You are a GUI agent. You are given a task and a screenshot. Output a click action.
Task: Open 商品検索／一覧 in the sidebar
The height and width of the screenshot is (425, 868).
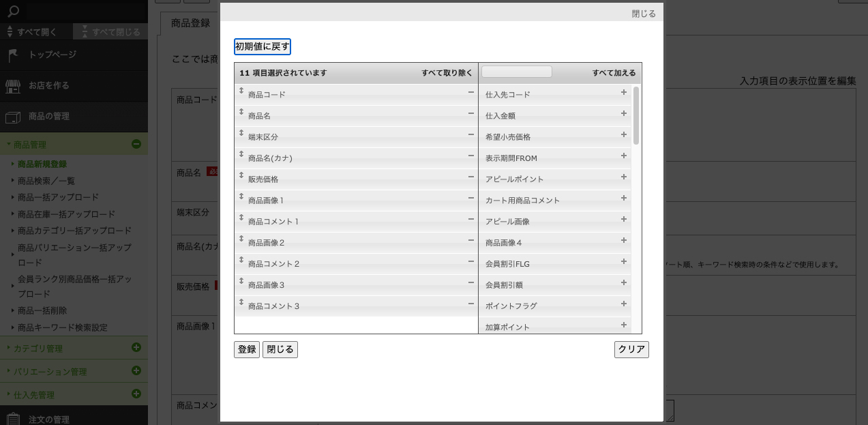pos(46,181)
